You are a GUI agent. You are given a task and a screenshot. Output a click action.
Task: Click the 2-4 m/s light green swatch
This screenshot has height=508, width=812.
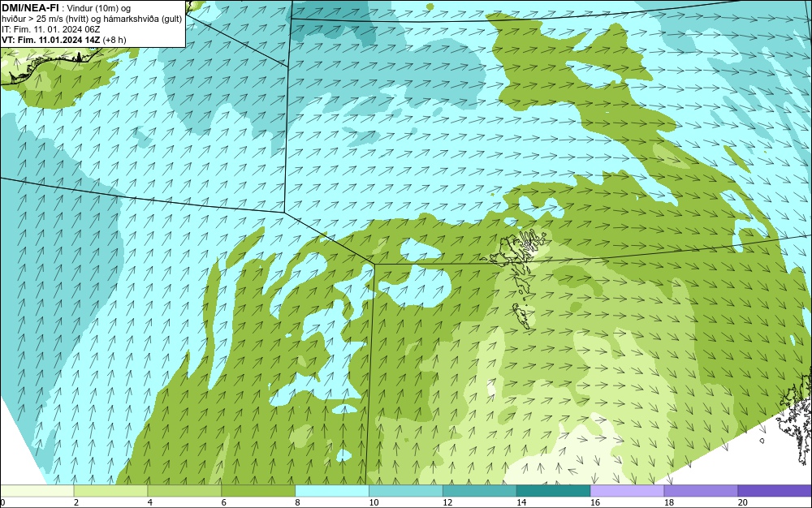pyautogui.click(x=110, y=490)
